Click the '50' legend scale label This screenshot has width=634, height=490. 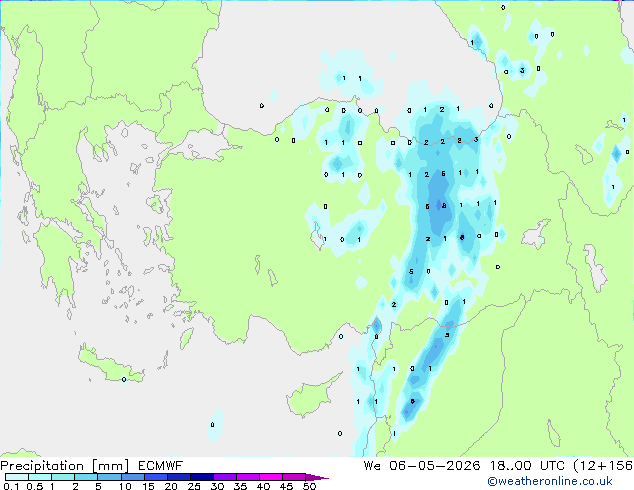(x=309, y=486)
